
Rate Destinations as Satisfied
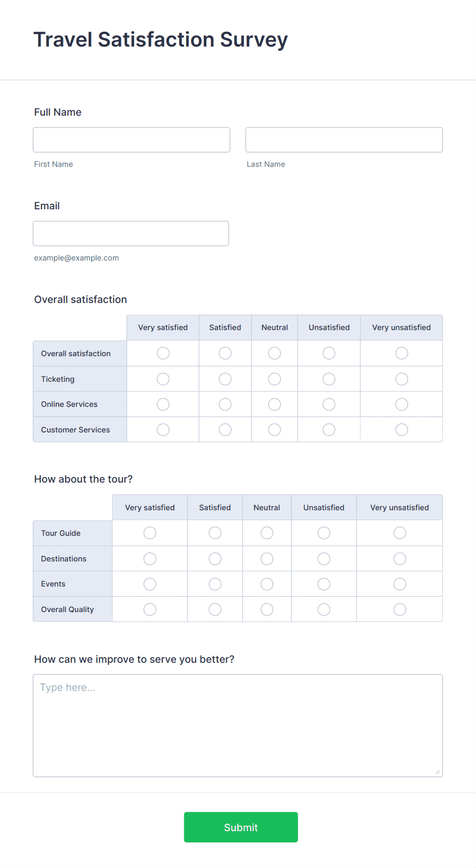(x=214, y=558)
